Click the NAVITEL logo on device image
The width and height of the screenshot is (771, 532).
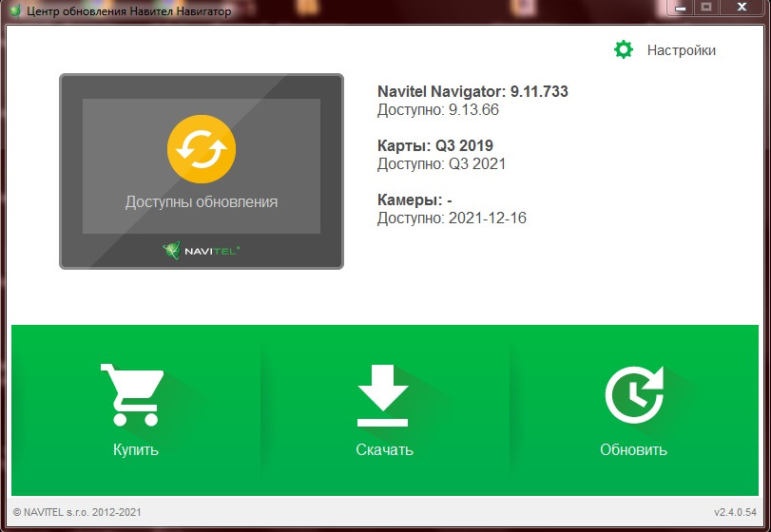tap(202, 251)
